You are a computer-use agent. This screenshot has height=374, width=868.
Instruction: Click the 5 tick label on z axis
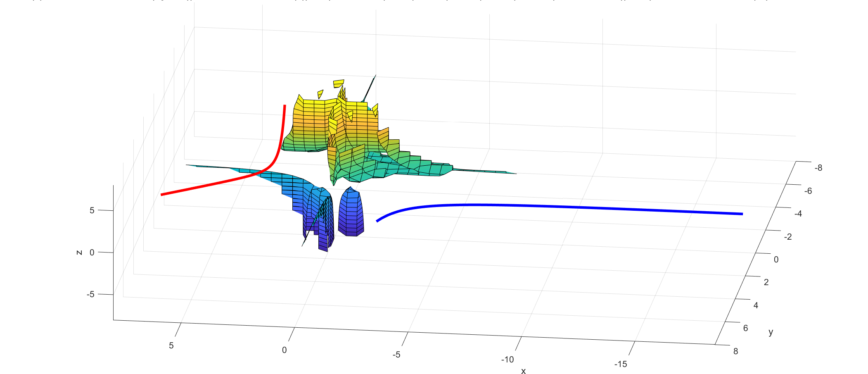(x=92, y=210)
